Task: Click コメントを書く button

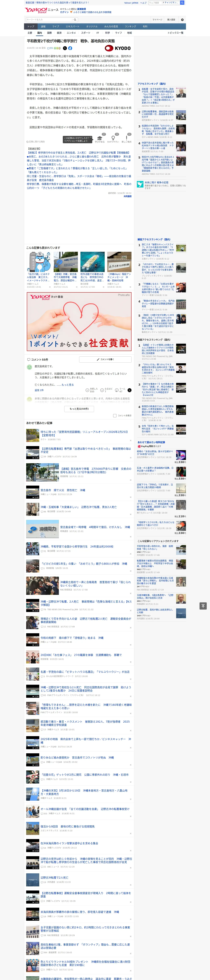Action: pyautogui.click(x=105, y=359)
